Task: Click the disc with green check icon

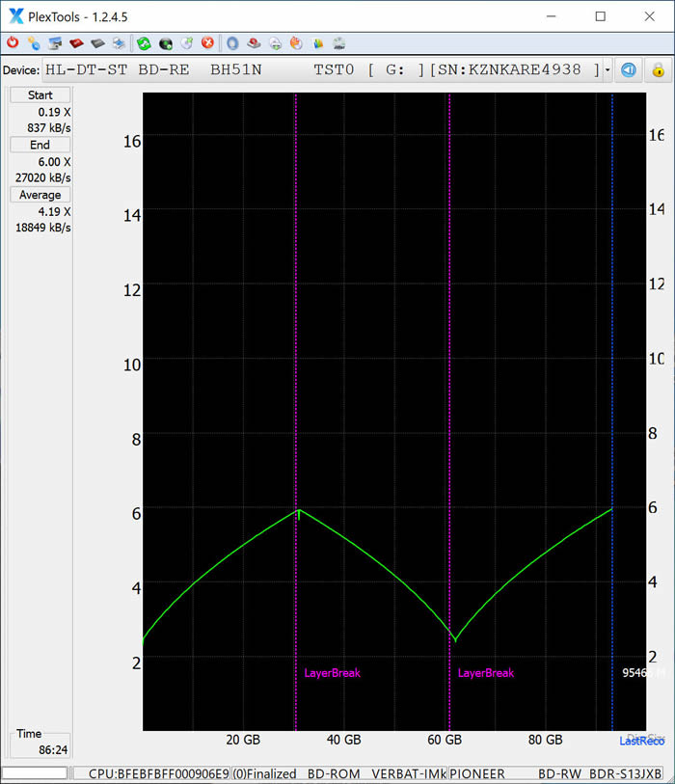Action: click(186, 43)
